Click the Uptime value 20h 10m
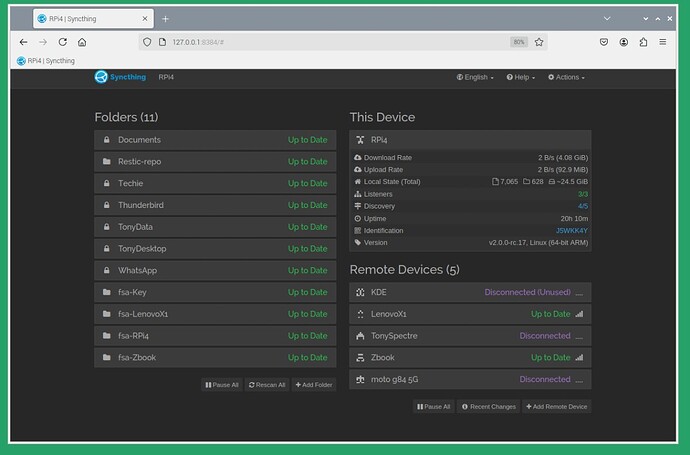Viewport: 690px width, 455px height. [574, 219]
